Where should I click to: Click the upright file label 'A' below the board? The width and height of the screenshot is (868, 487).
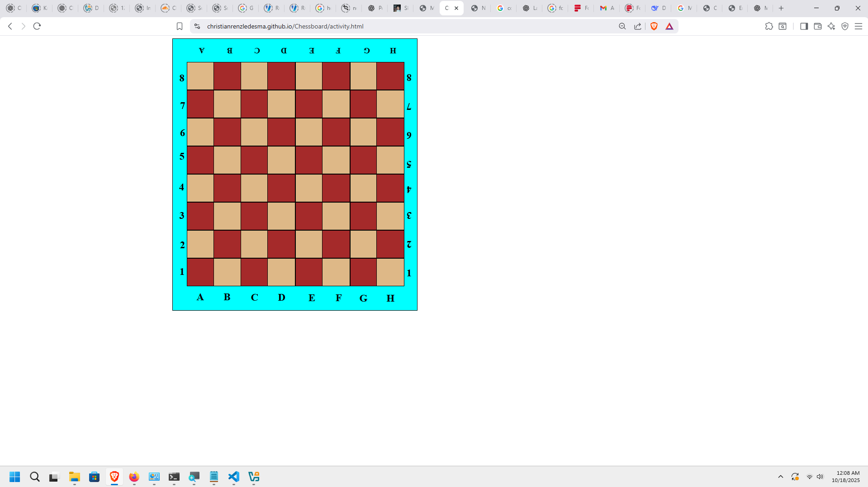(x=200, y=297)
